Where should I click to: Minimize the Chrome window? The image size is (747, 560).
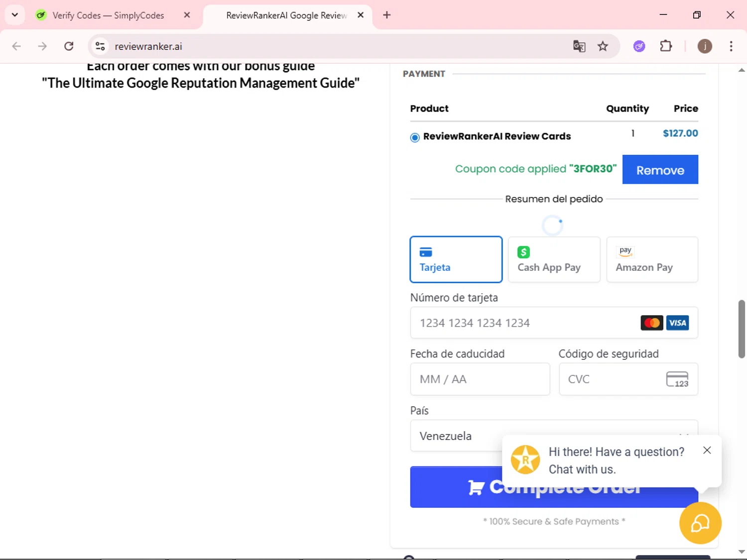(663, 15)
